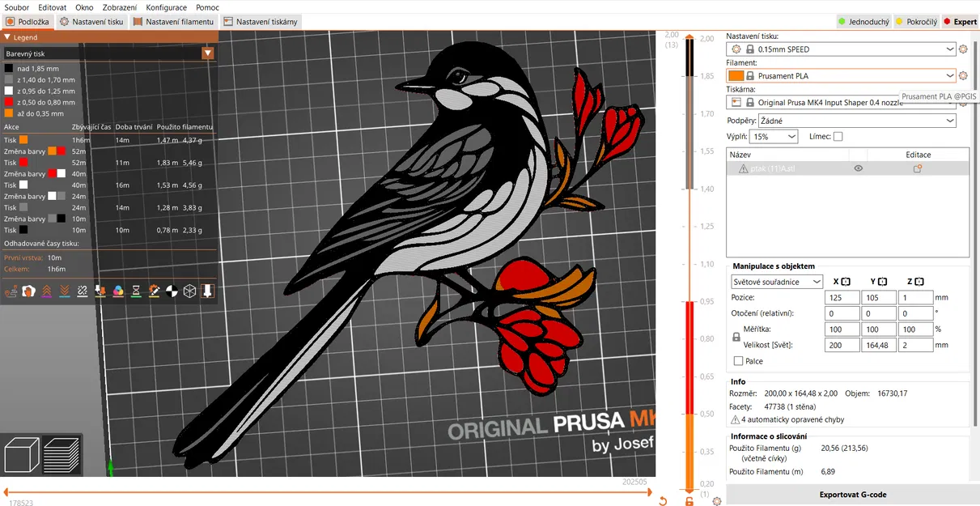Viewport: 980px width, 506px height.
Task: Click Pozice X field value 125
Action: click(x=842, y=298)
